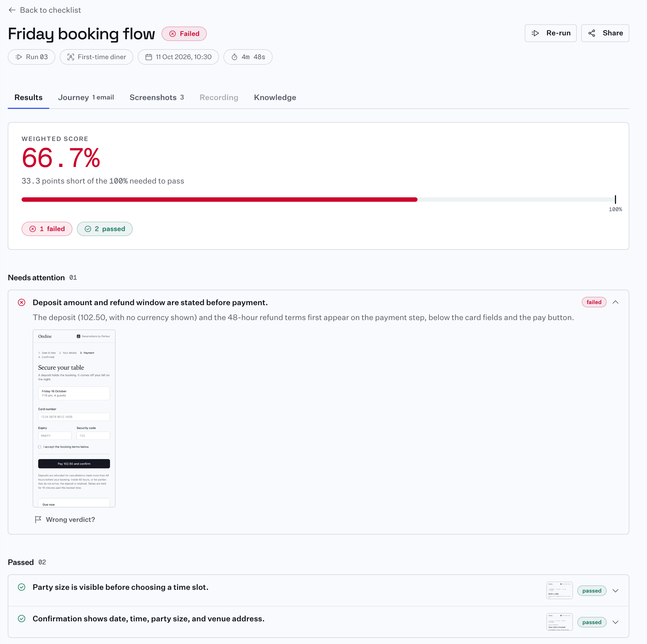Screen dimensions: 647x644
Task: Click green check icon beside Party size criterion
Action: coord(22,587)
